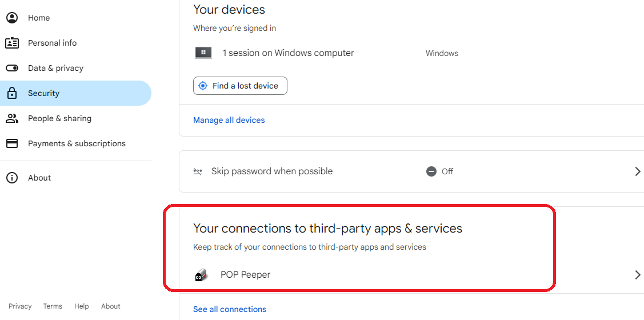
Task: Open the Privacy footer link
Action: pos(20,306)
